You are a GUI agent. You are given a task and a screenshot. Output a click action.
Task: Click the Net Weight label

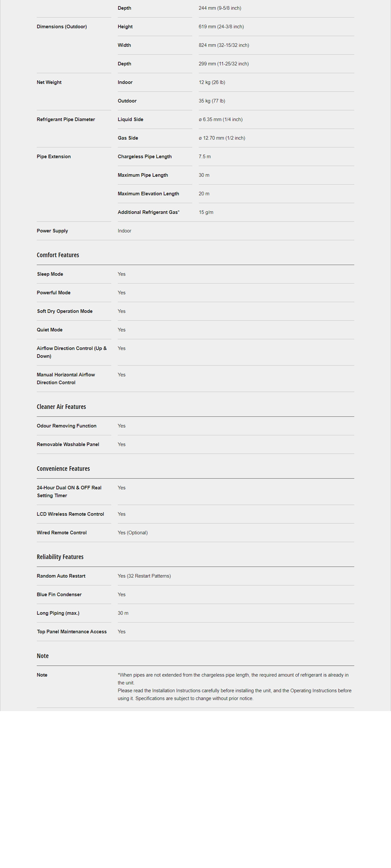tap(49, 82)
